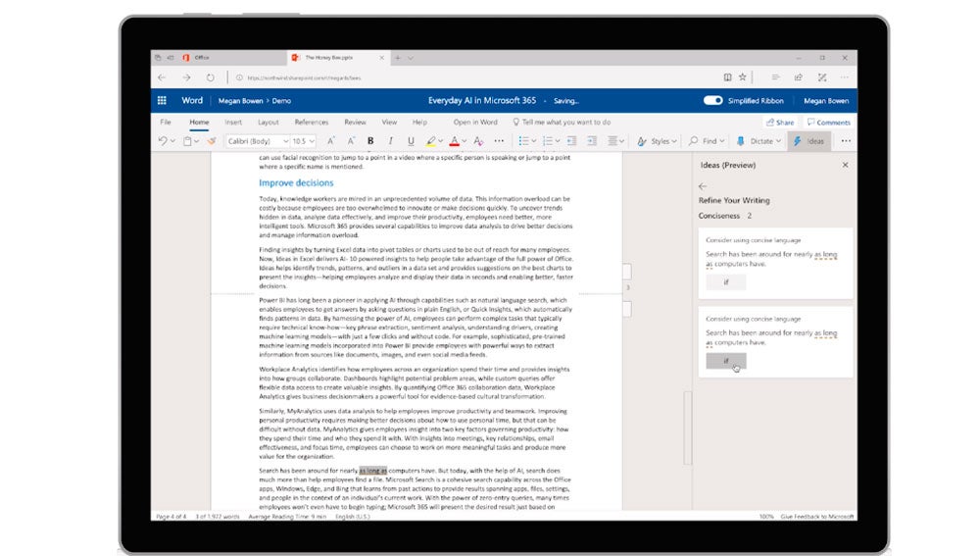Screen dimensions: 980x556
Task: Apply the first 'if' conciseness suggestion
Action: 726,282
